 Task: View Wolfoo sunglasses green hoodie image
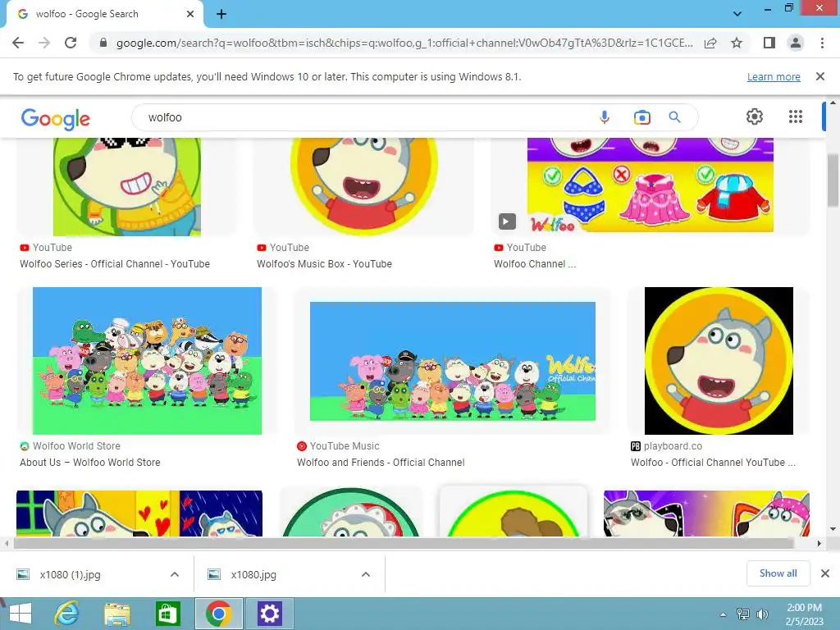pyautogui.click(x=127, y=186)
